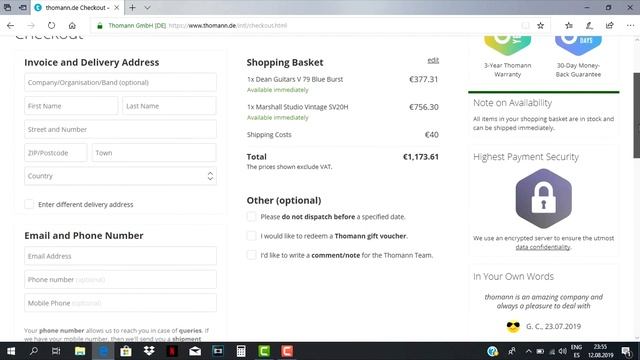Tick redeem Thomann gift voucher checkbox
Screen dimensions: 640x360
[x=251, y=236]
